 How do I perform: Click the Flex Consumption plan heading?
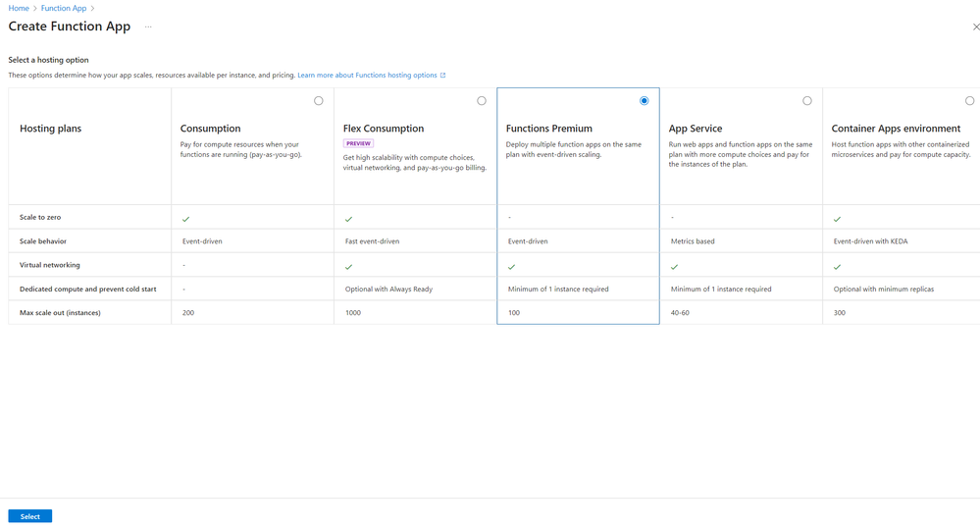384,129
